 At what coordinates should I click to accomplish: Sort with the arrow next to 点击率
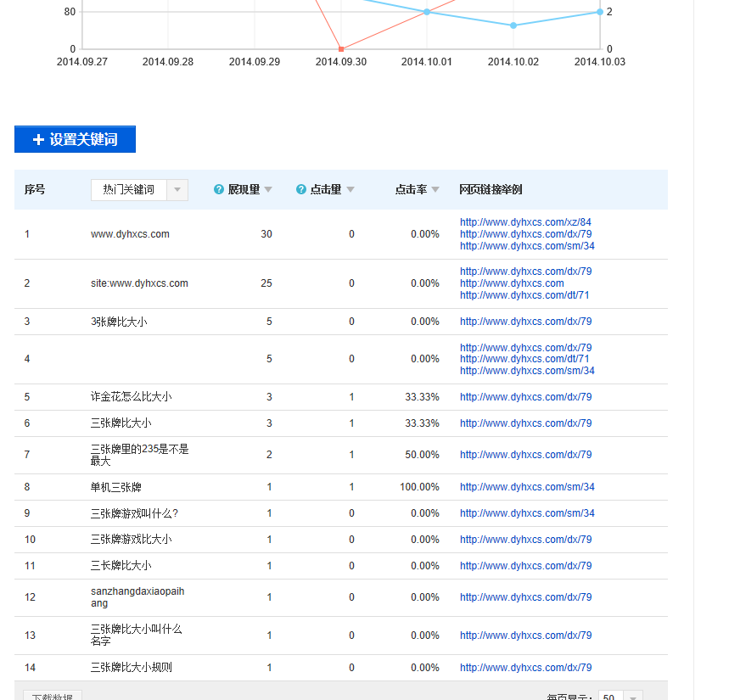coord(435,190)
